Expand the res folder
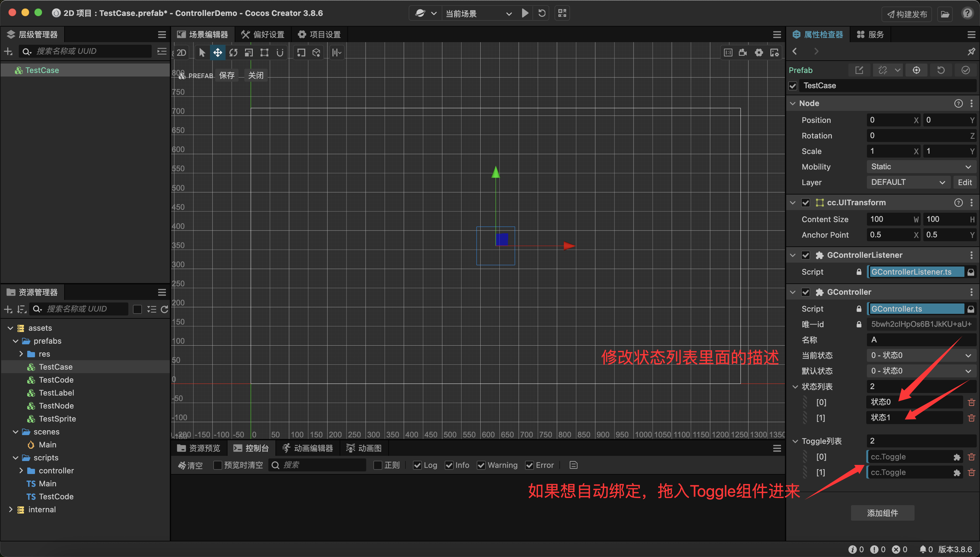The image size is (980, 557). (x=21, y=354)
